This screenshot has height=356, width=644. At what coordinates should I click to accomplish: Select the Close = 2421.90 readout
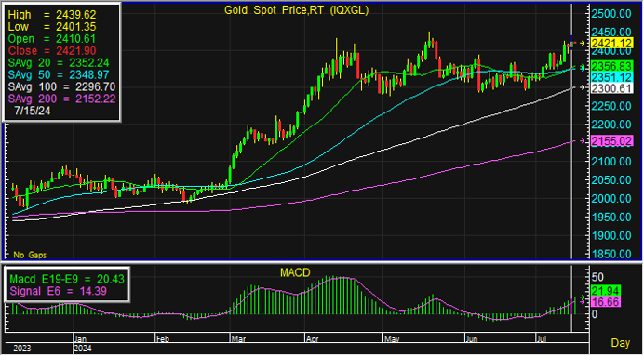pyautogui.click(x=52, y=51)
